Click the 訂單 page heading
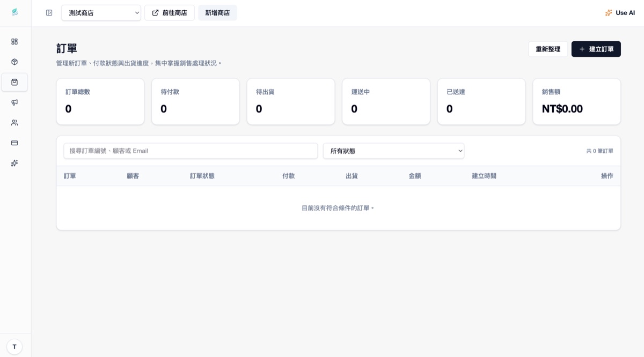This screenshot has width=644, height=357. 67,48
